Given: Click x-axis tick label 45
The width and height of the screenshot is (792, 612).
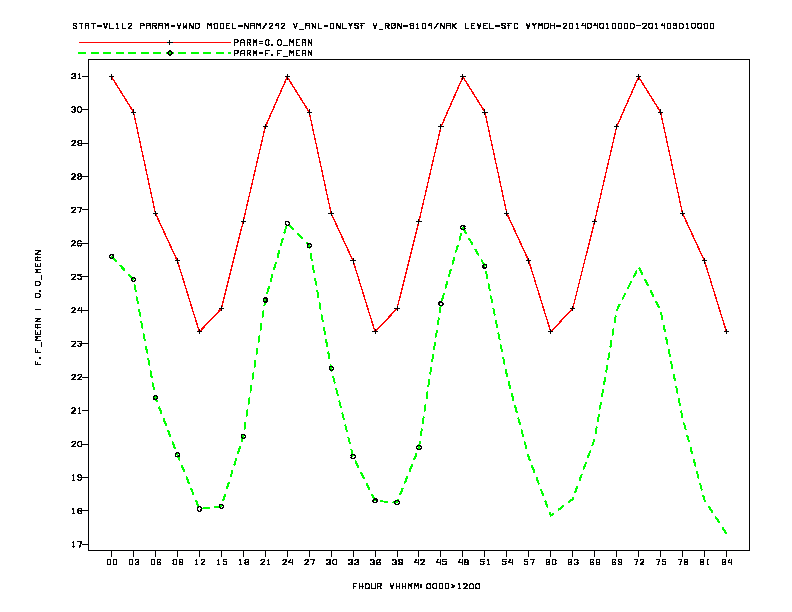Looking at the screenshot, I should pos(441,562).
